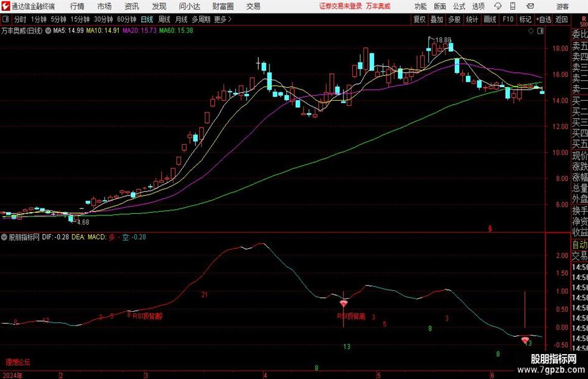
Task: Click the 理想论坛 text at bottom left
Action: tap(18, 362)
